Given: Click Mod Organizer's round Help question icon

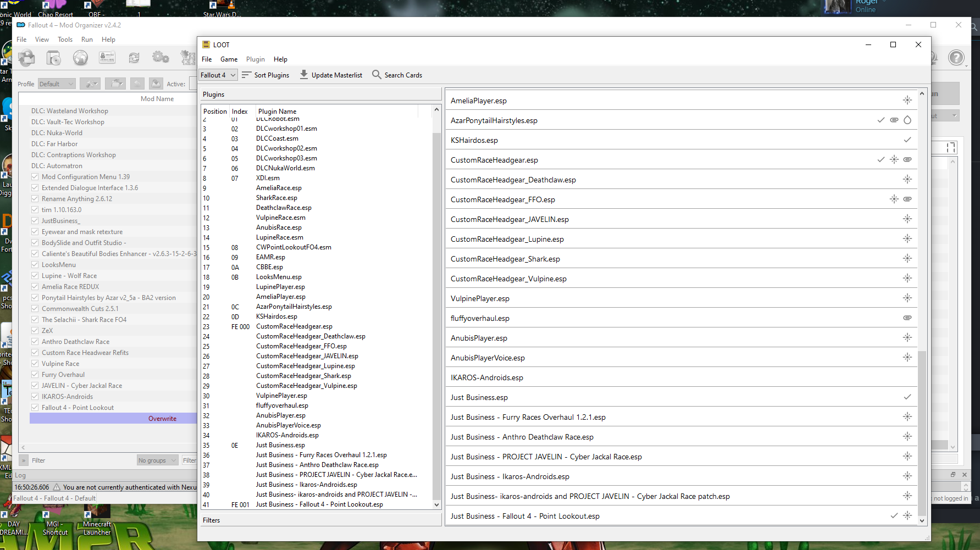Looking at the screenshot, I should [x=956, y=58].
